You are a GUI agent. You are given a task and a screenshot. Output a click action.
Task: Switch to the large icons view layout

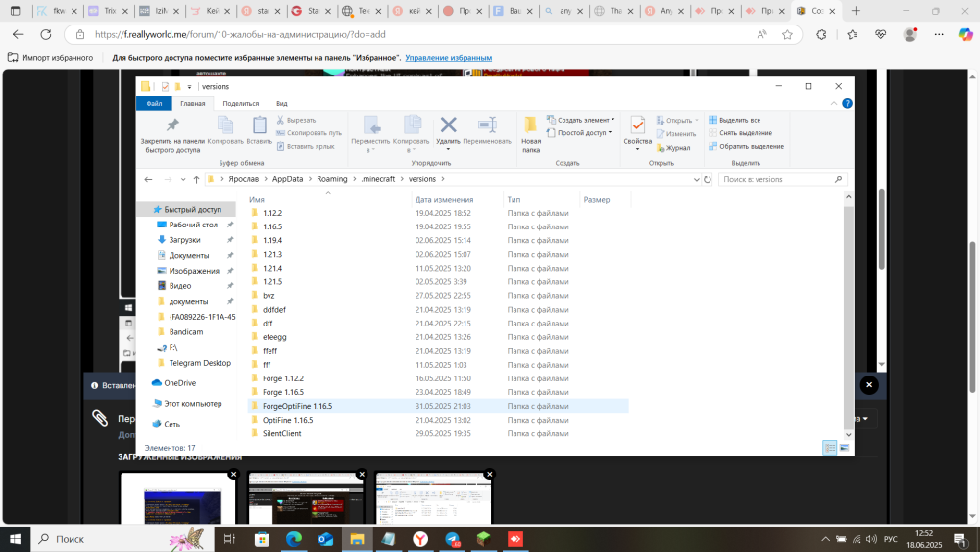click(x=844, y=448)
